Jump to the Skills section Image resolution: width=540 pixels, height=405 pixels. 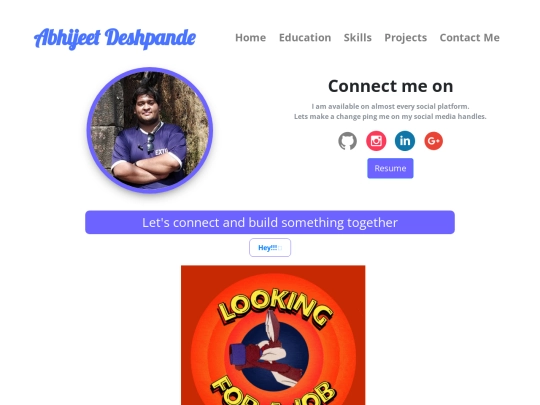357,37
